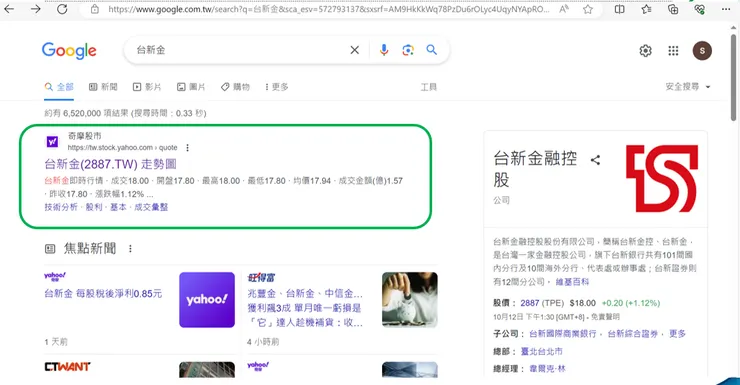The width and height of the screenshot is (740, 385).
Task: Go forward with the arrow icon
Action: click(35, 9)
